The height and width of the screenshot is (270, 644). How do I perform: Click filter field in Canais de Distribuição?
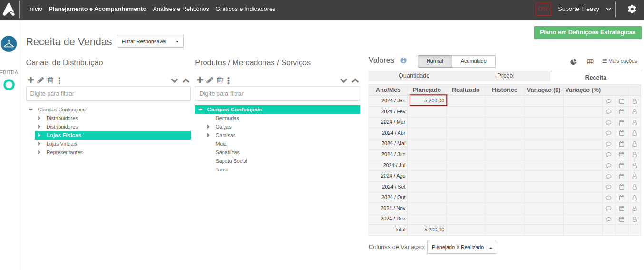(x=108, y=94)
